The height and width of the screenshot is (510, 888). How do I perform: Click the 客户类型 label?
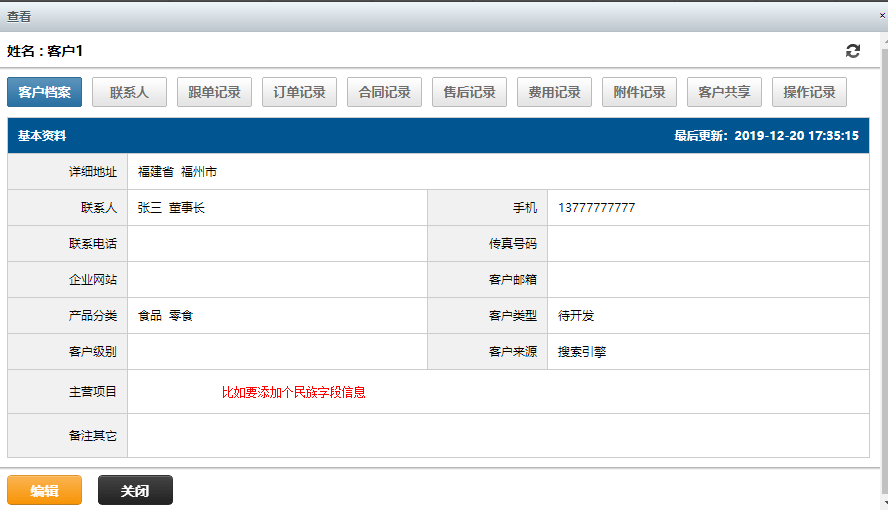pos(513,316)
